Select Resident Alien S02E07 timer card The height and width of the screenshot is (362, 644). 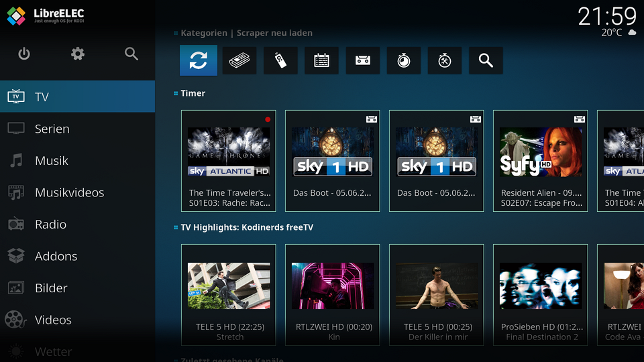[x=541, y=161]
